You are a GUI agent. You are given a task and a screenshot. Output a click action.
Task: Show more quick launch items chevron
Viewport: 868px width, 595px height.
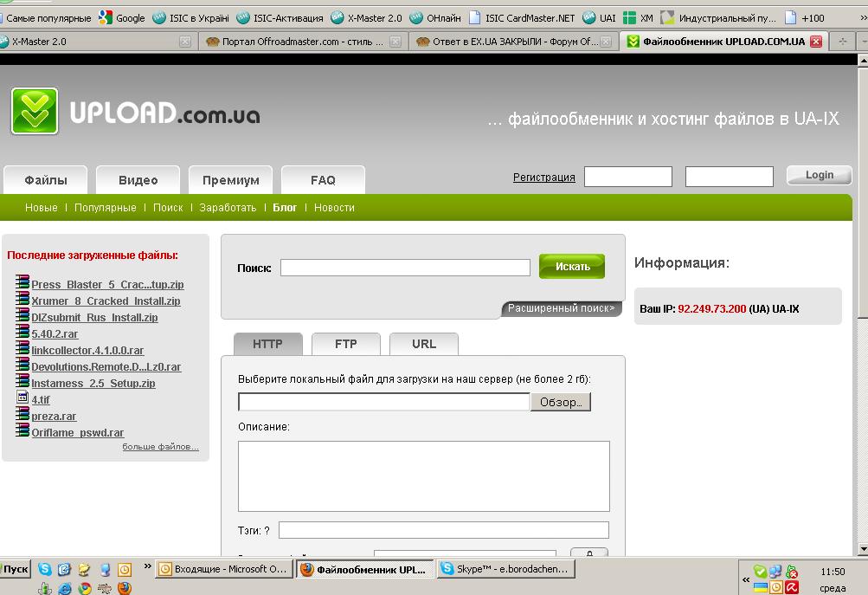(147, 568)
